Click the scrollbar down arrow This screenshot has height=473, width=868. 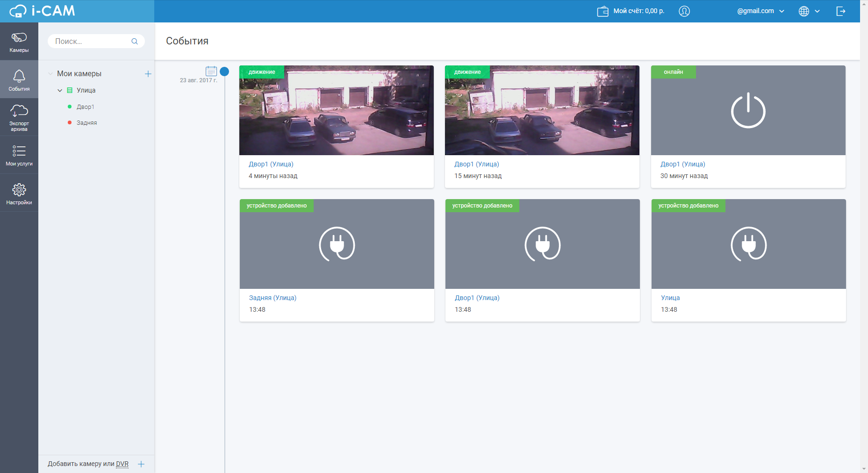point(864,469)
